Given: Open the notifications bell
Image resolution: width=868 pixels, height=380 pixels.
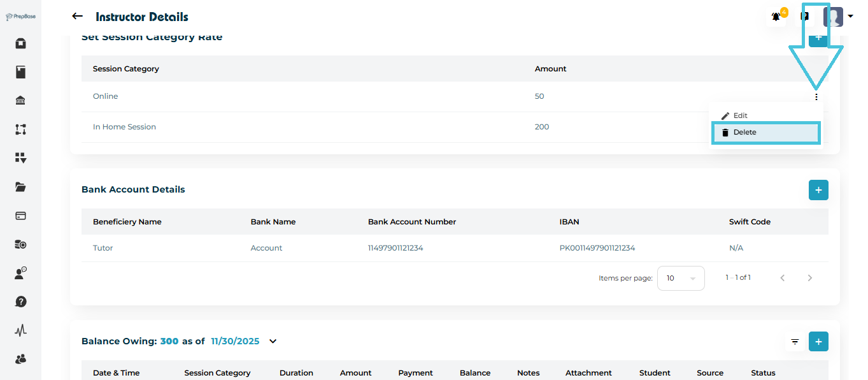Looking at the screenshot, I should [776, 17].
